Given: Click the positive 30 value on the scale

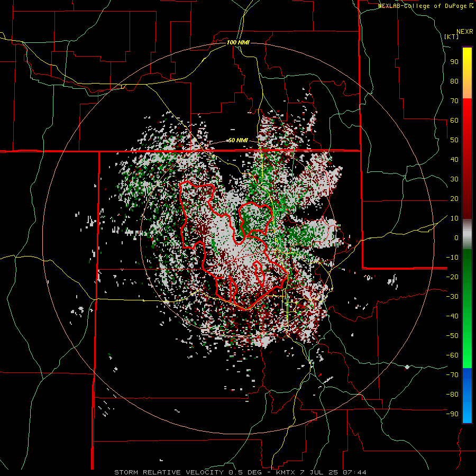Looking at the screenshot, I should [x=454, y=179].
